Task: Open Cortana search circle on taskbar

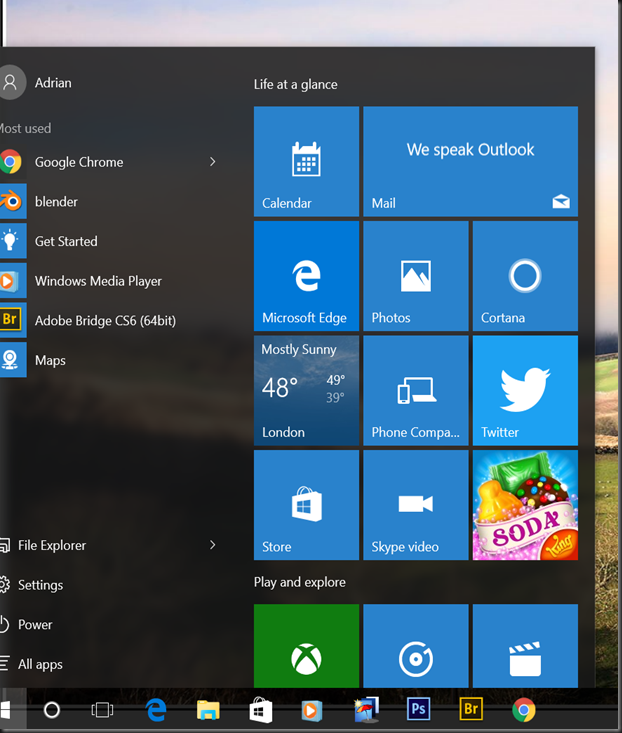Action: tap(51, 710)
